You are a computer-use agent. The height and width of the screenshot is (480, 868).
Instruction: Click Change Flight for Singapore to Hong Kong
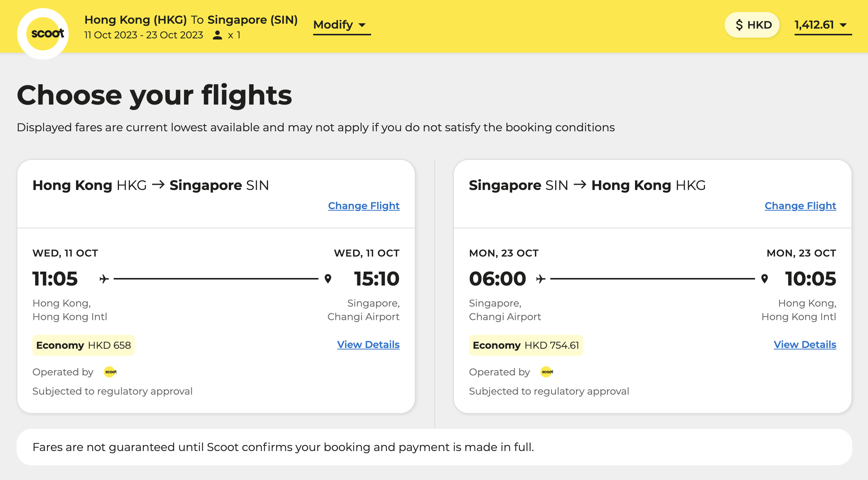[x=800, y=206]
